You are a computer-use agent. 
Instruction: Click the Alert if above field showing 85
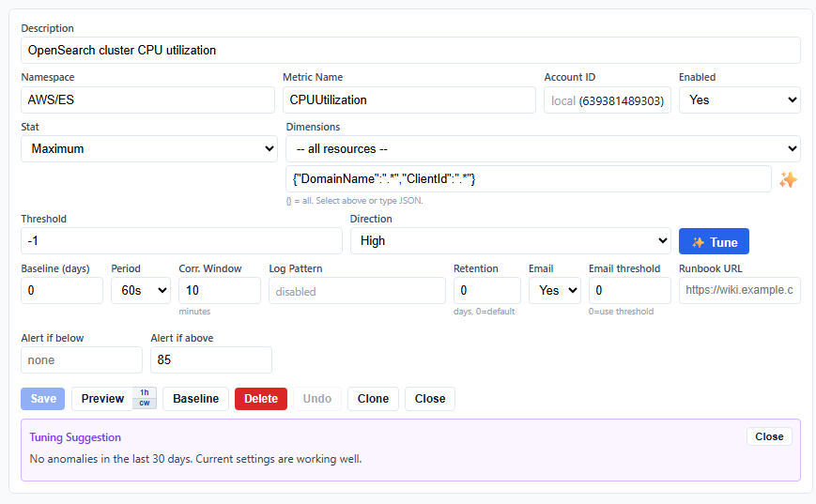point(211,359)
